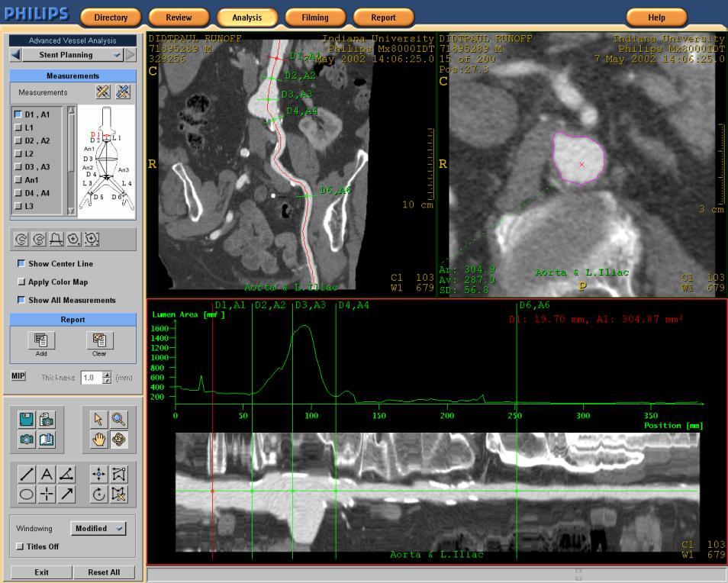The width and height of the screenshot is (728, 583).
Task: Click the camera with document icon
Action: pyautogui.click(x=47, y=419)
